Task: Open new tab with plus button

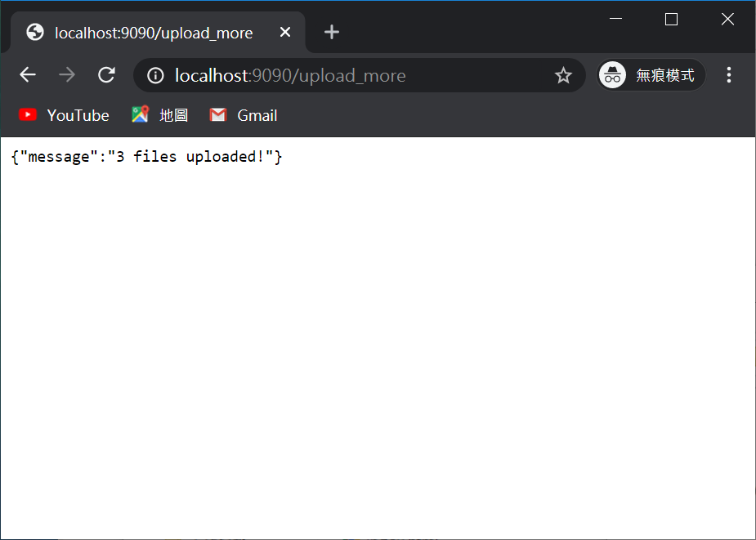Action: click(x=332, y=33)
